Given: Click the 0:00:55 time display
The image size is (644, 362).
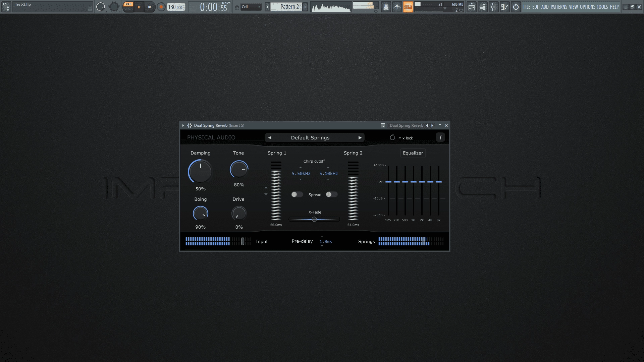Looking at the screenshot, I should point(213,7).
